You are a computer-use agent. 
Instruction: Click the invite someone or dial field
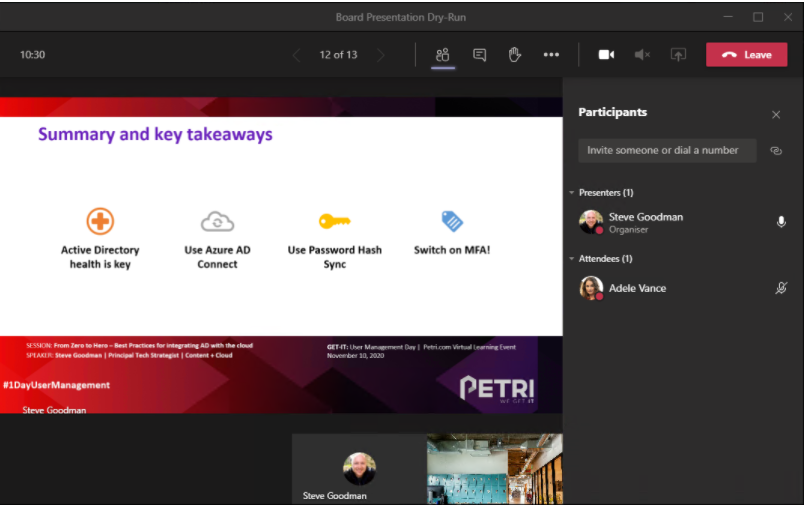click(x=667, y=150)
